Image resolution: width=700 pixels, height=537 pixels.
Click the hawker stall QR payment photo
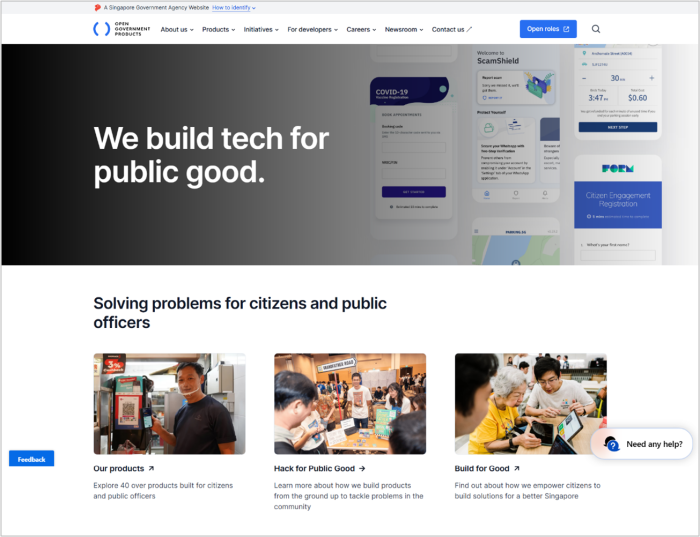coord(169,404)
